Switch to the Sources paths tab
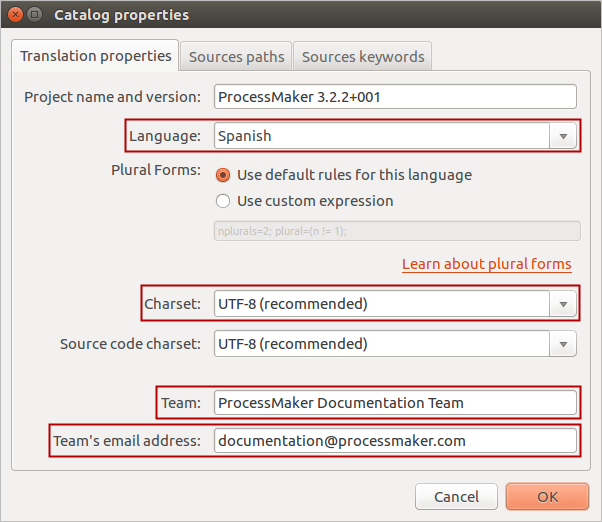 click(x=237, y=57)
